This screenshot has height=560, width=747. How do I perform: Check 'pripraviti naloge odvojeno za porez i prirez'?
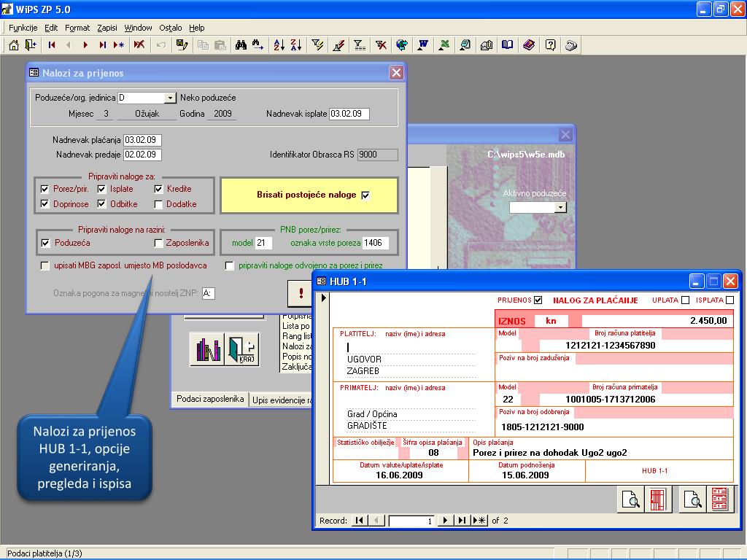click(230, 265)
